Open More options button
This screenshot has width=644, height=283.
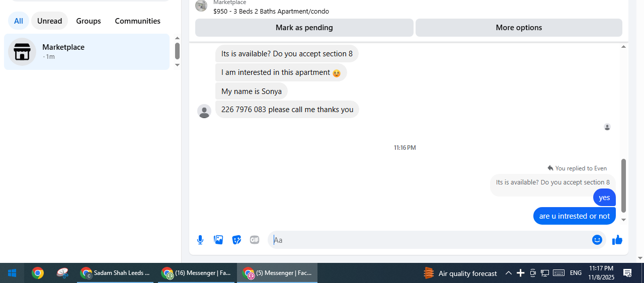(x=519, y=28)
